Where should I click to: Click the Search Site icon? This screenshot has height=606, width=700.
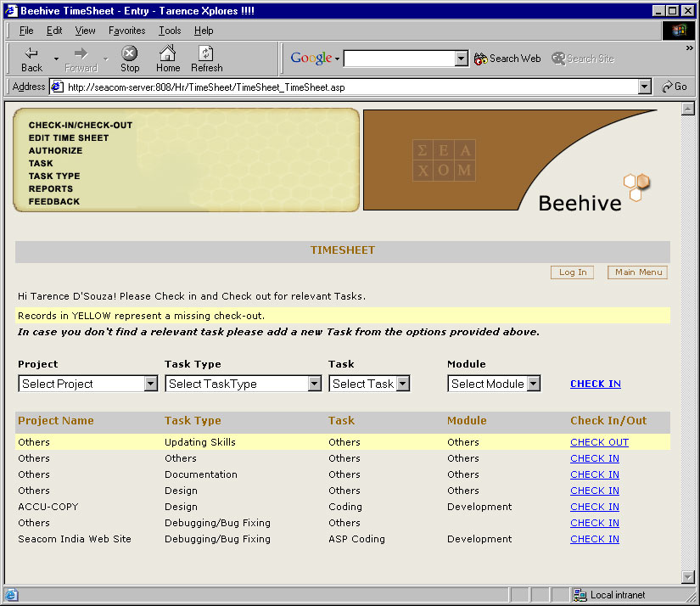click(583, 59)
